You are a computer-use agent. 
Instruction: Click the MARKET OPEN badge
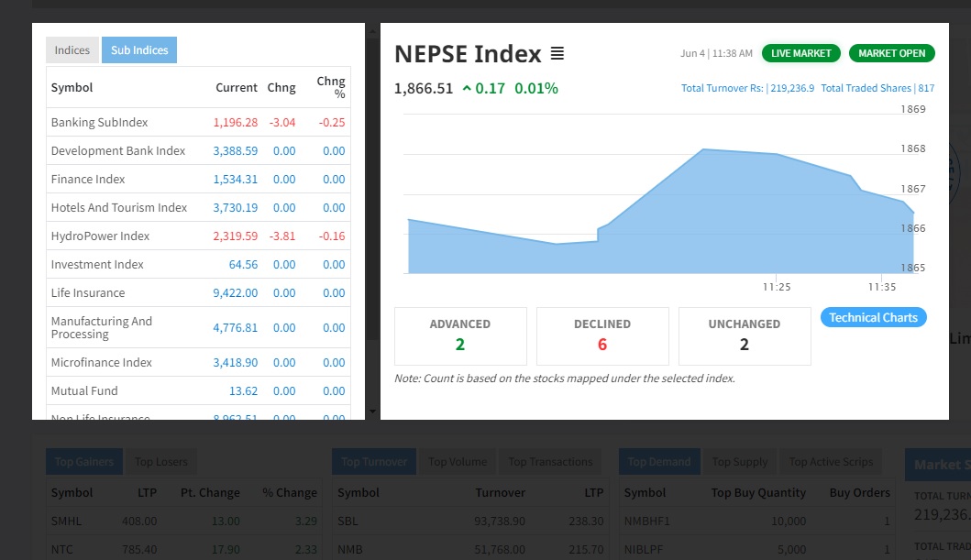892,53
